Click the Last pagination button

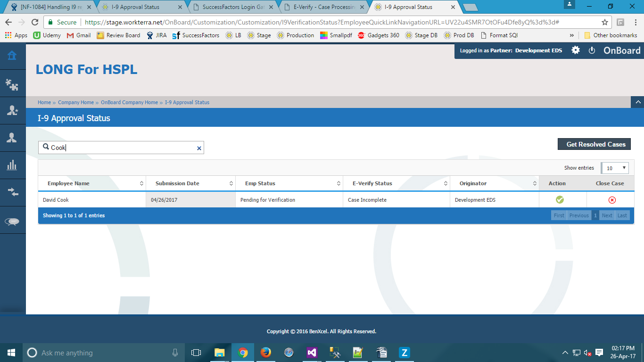622,215
